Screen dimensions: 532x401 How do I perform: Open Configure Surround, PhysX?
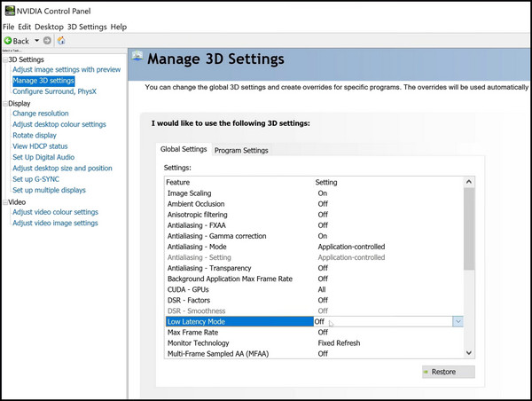[55, 91]
